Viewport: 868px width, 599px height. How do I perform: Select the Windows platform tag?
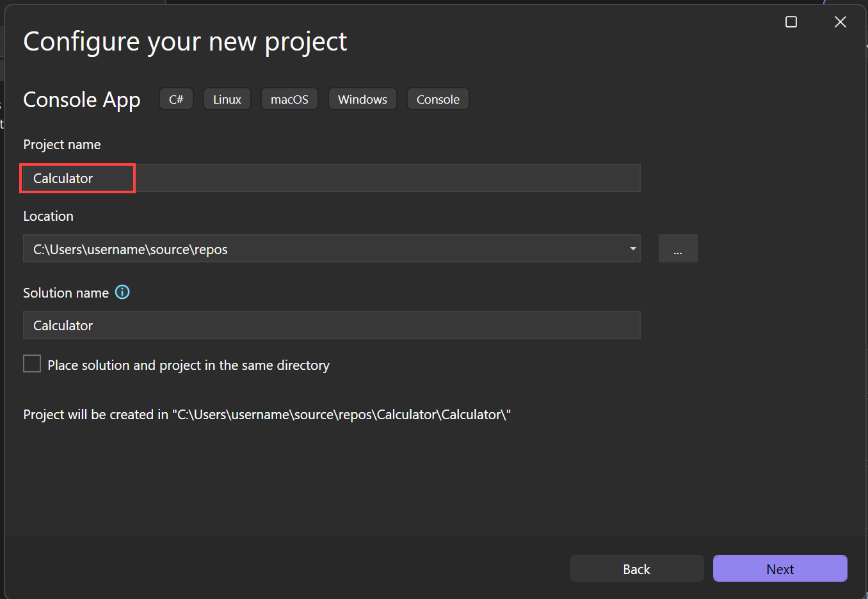click(362, 99)
